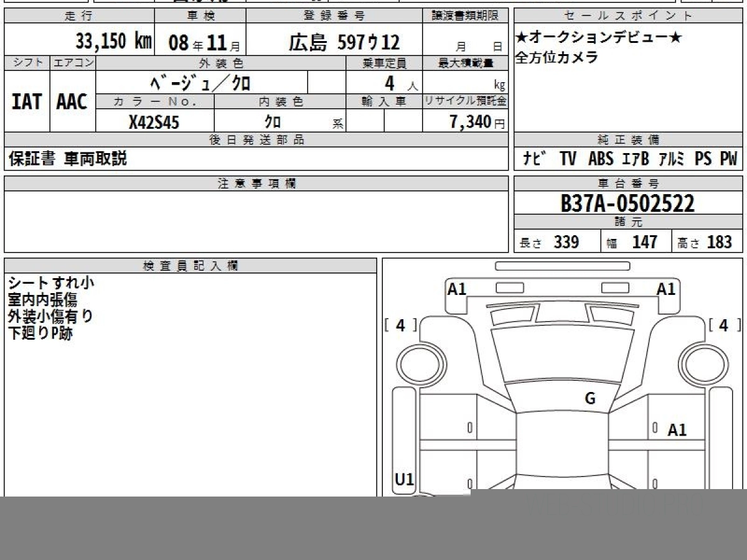Image resolution: width=747 pixels, height=560 pixels.
Task: Click the mileage value 33,150 km
Action: point(113,42)
